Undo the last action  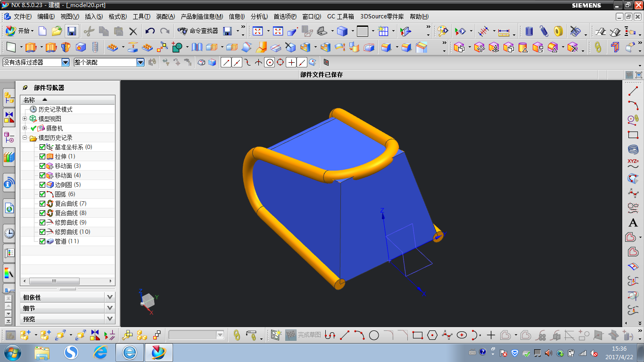[150, 31]
